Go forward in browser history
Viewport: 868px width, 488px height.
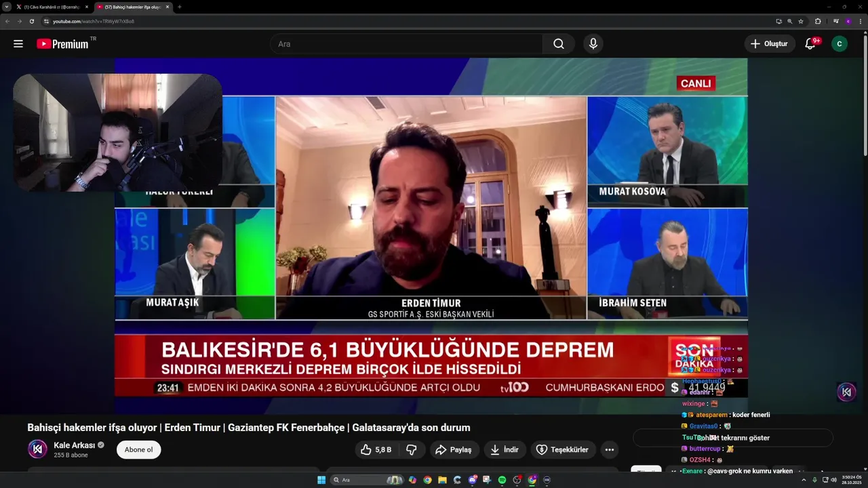(x=19, y=21)
